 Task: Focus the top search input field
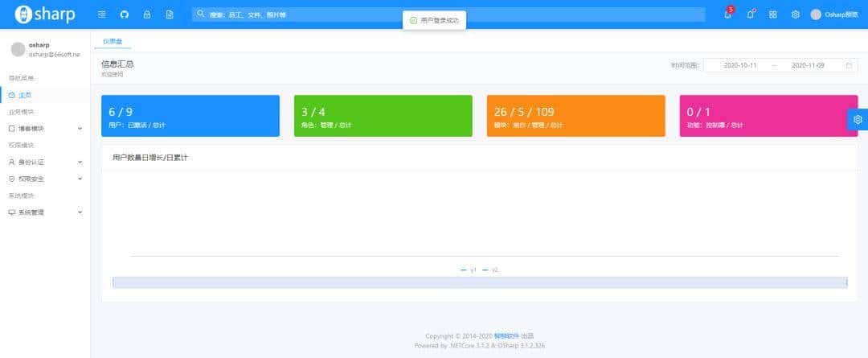pyautogui.click(x=448, y=14)
